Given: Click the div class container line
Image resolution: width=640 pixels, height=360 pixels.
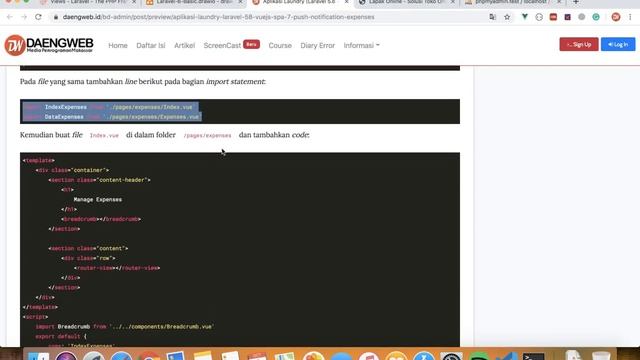Looking at the screenshot, I should point(72,170).
